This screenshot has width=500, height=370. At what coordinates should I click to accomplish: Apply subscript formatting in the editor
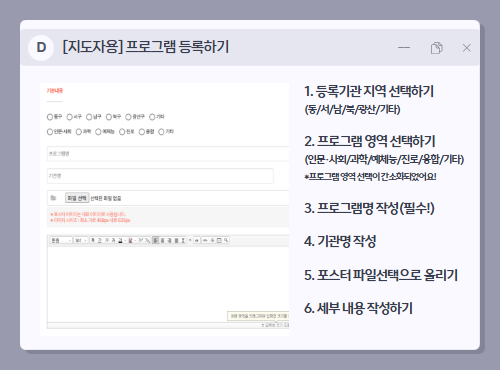pos(147,240)
